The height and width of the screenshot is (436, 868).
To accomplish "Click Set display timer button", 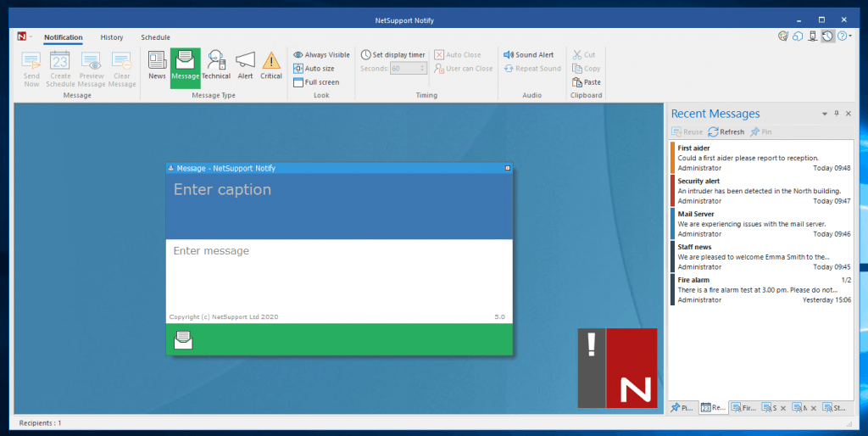I will [x=392, y=55].
